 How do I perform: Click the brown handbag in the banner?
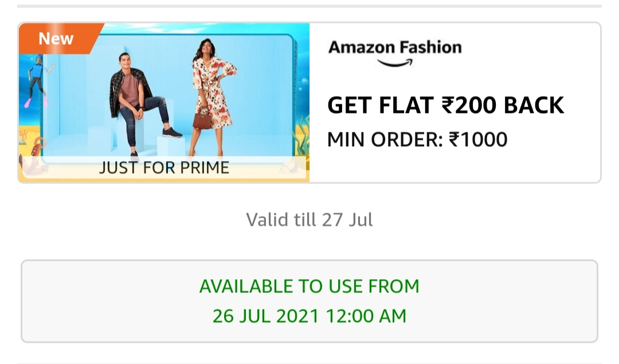(x=202, y=120)
